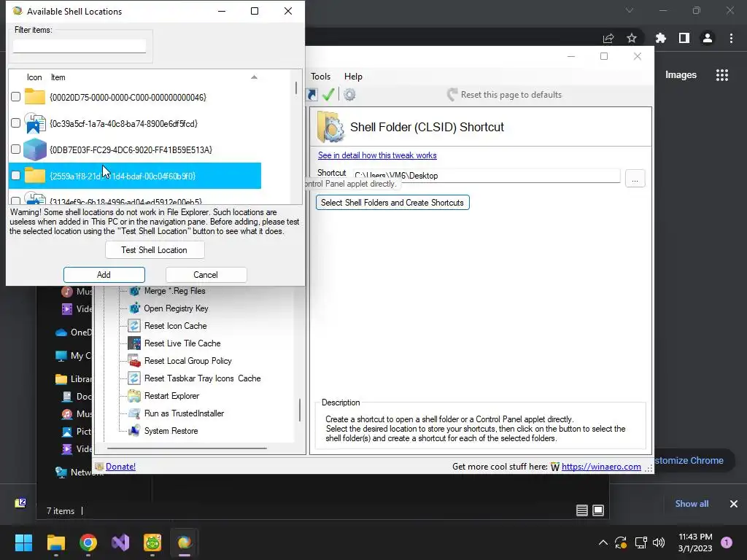Click Reset Tasbkar Tray Icons Cache icon
747x560 pixels.
134,378
